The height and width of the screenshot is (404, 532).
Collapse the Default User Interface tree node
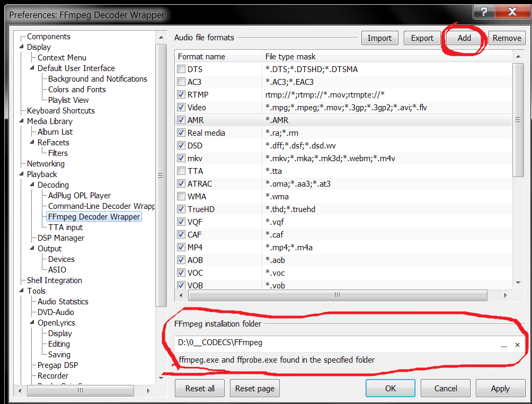point(31,68)
